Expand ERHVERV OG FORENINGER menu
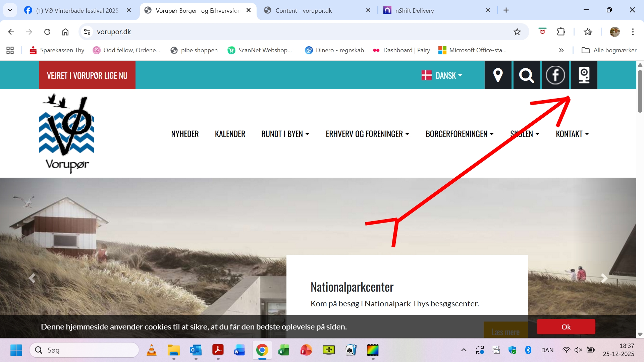Screen dimensions: 644x362 pyautogui.click(x=367, y=134)
